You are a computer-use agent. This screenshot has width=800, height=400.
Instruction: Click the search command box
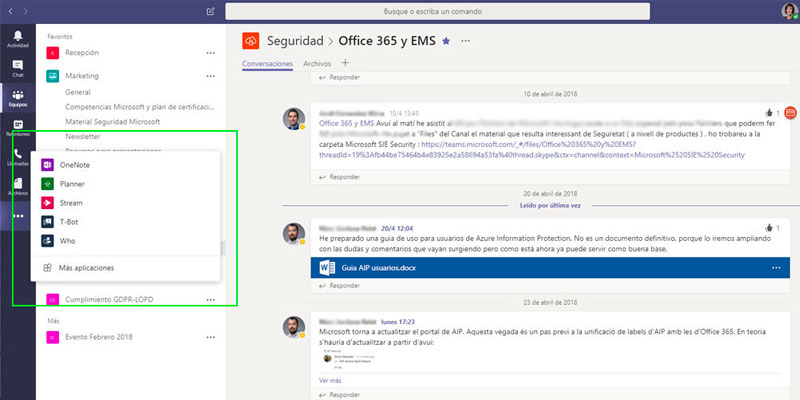[438, 11]
